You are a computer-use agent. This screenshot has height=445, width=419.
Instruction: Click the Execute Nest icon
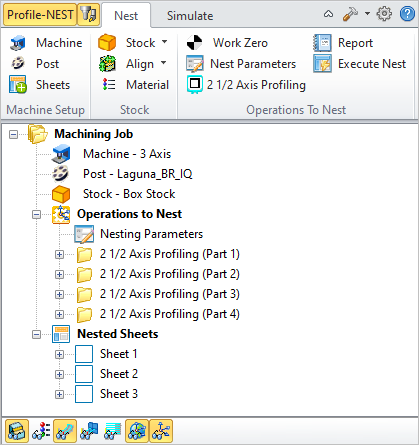(x=322, y=64)
